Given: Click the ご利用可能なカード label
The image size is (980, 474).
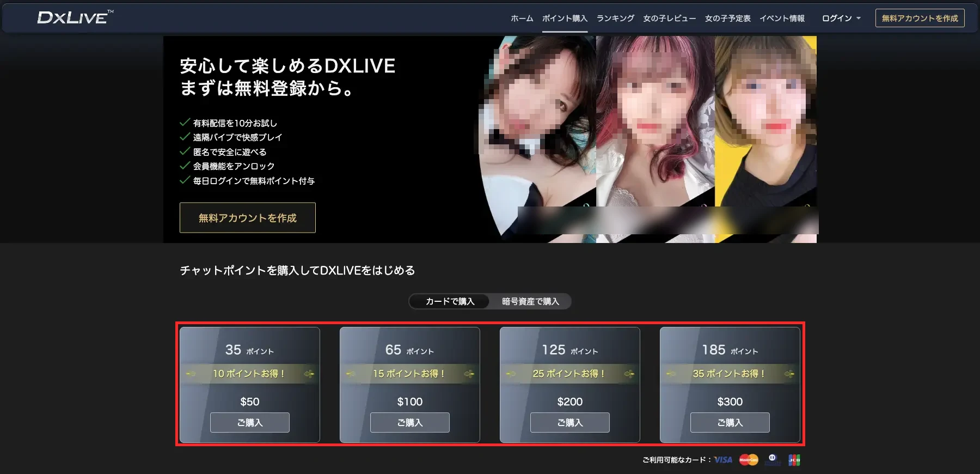Looking at the screenshot, I should click(676, 460).
